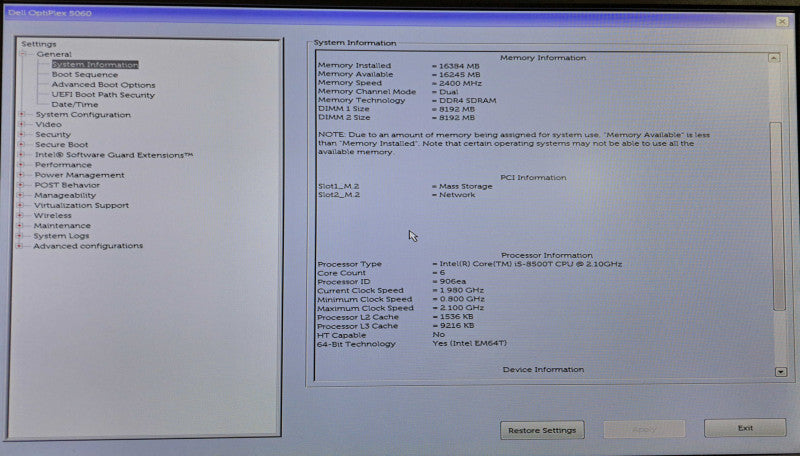Select UEFI Boot Path Security
Image resolution: width=800 pixels, height=456 pixels.
pos(103,95)
